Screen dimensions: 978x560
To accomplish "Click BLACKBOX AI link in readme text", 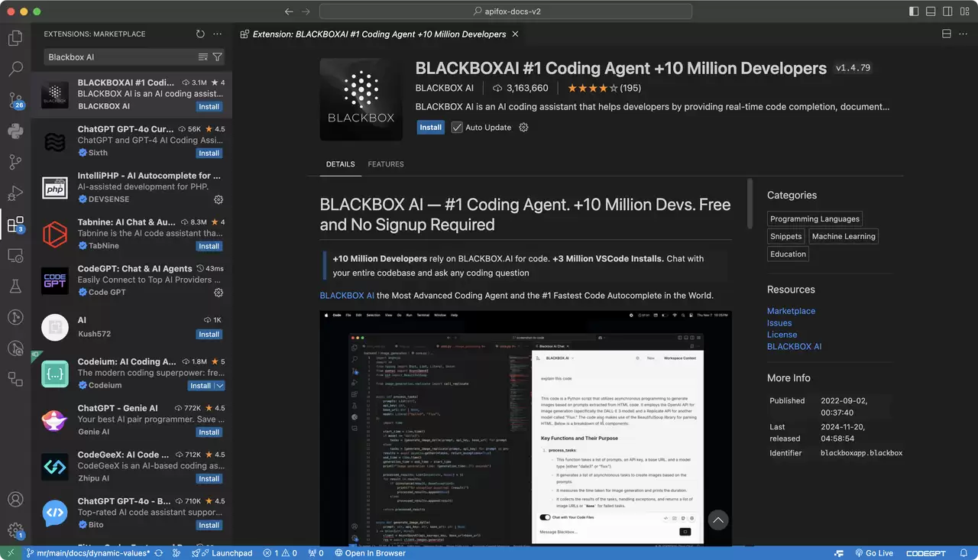I will [347, 296].
